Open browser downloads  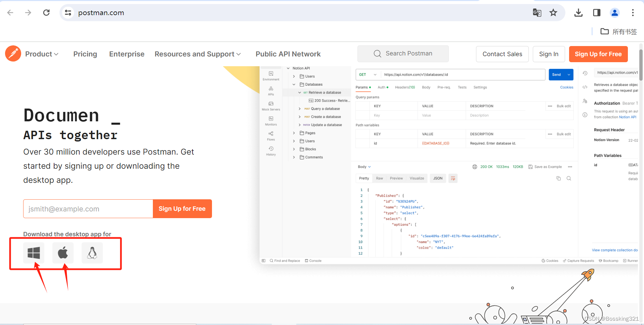point(578,13)
